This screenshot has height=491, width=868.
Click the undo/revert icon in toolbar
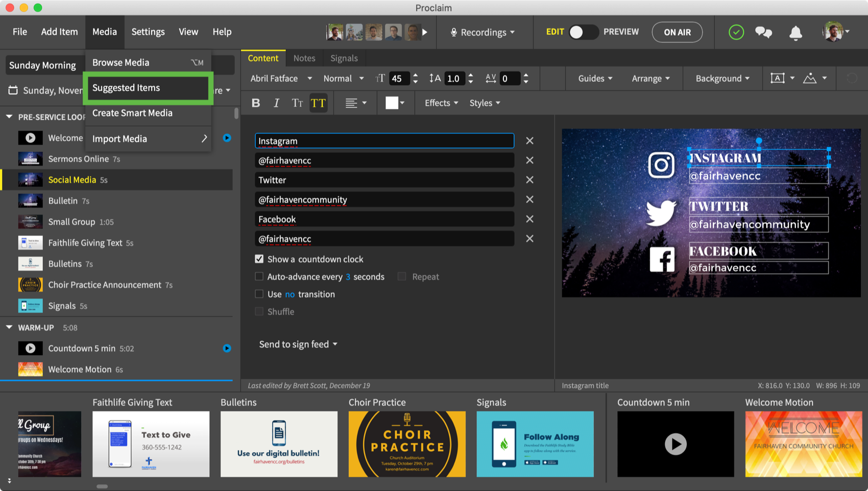click(x=852, y=78)
